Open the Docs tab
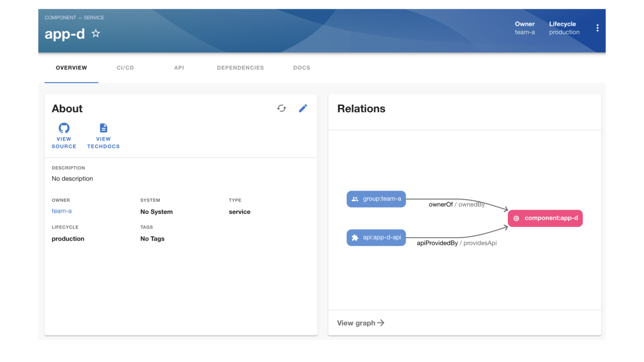 [x=302, y=68]
